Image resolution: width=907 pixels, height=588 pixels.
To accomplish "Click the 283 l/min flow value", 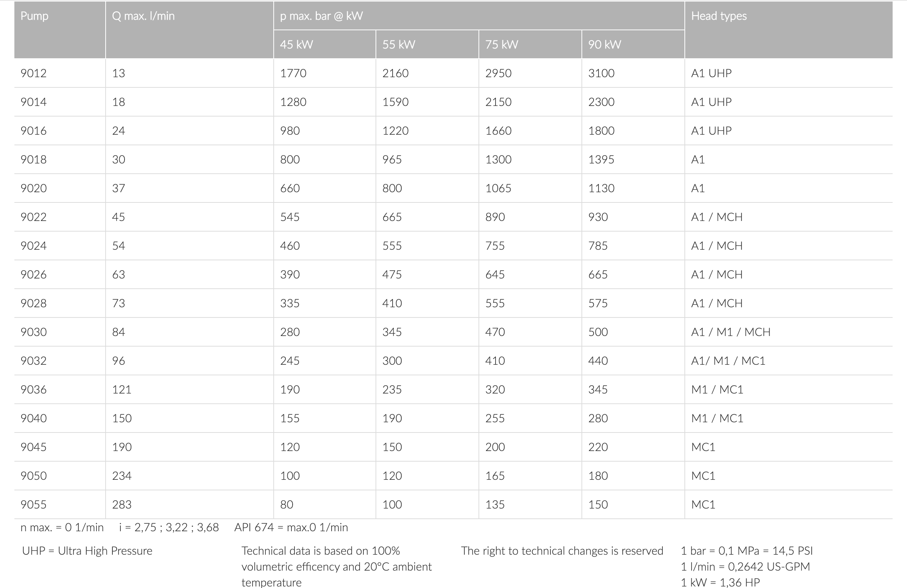I will [x=122, y=505].
